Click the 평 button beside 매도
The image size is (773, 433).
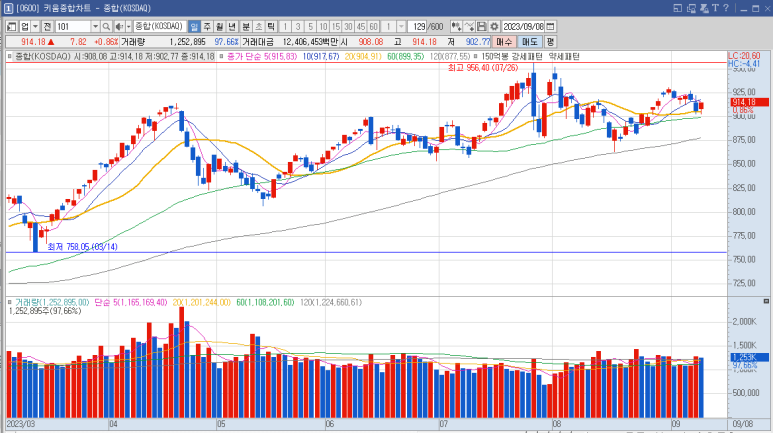[x=550, y=42]
